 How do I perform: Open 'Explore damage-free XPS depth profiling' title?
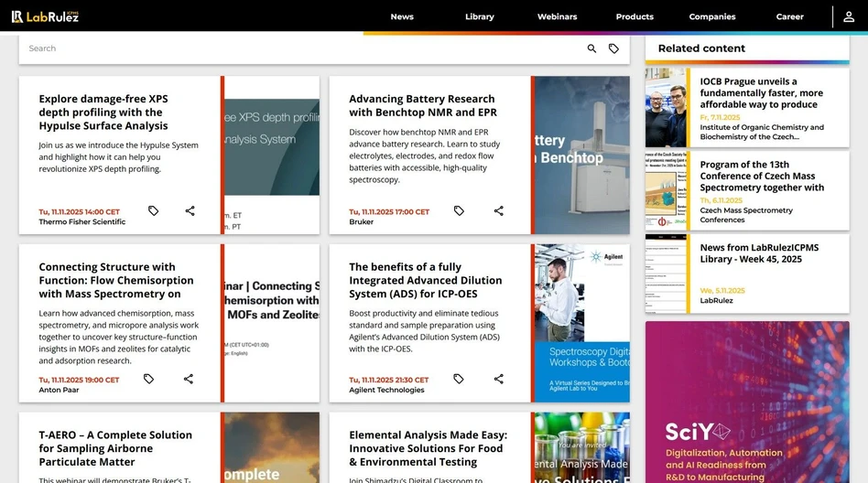103,113
